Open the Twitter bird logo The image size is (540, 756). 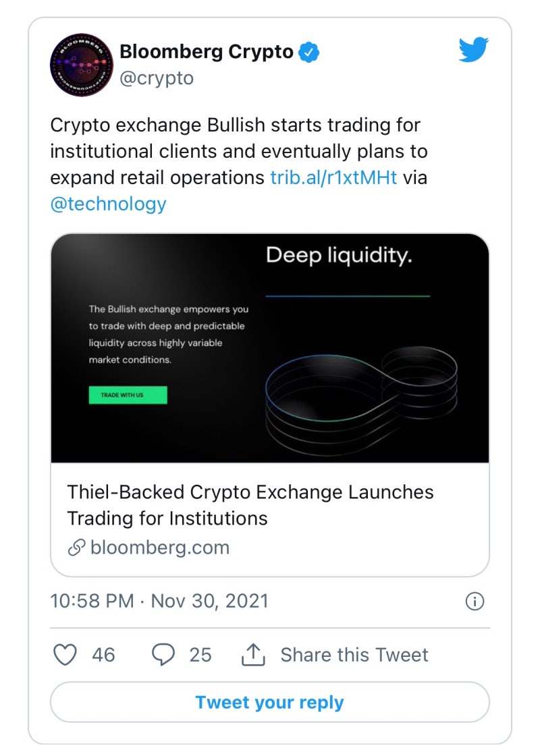[473, 51]
